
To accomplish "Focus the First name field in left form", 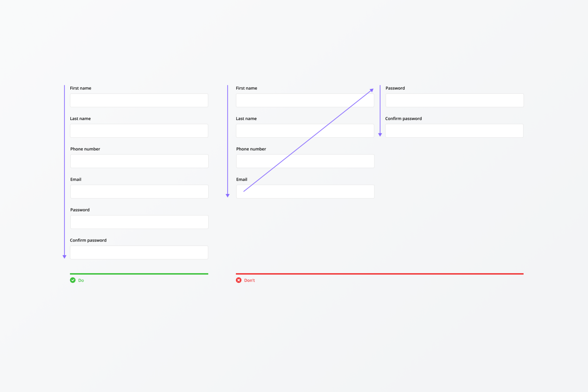I will pyautogui.click(x=139, y=100).
